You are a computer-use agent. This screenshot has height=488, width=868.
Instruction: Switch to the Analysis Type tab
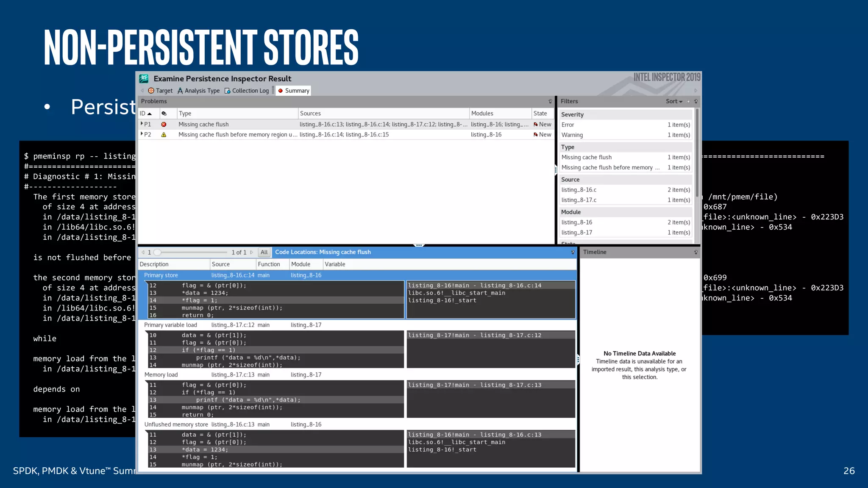198,91
